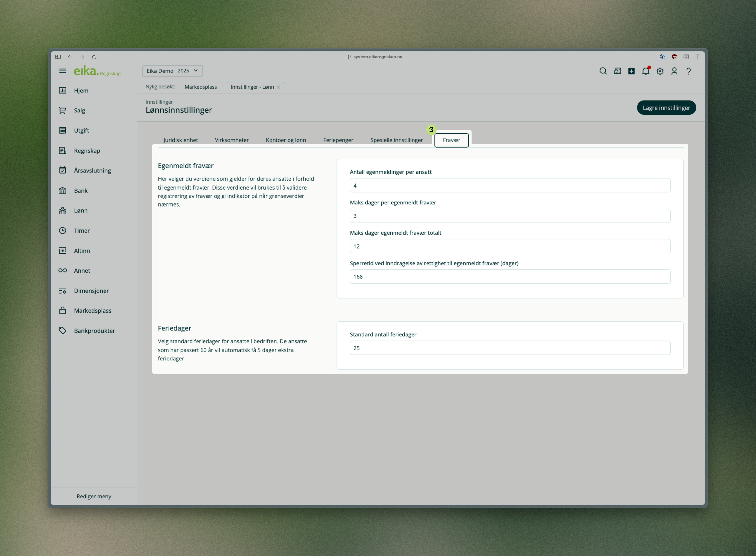
Task: Click the Standard antall feriedager field
Action: point(510,348)
